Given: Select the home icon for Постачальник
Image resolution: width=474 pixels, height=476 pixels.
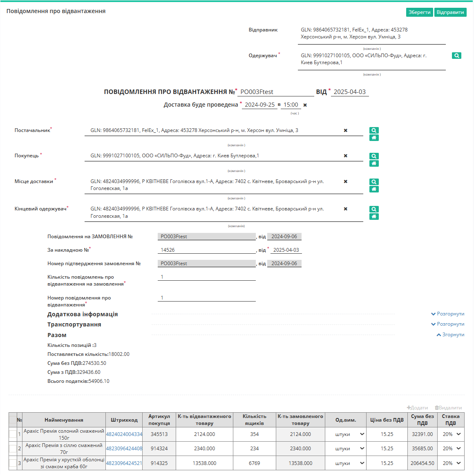Looking at the screenshot, I should pyautogui.click(x=373, y=138).
